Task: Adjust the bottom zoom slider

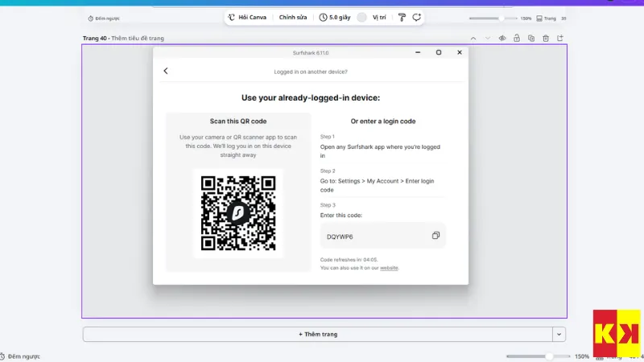Action: point(538,356)
